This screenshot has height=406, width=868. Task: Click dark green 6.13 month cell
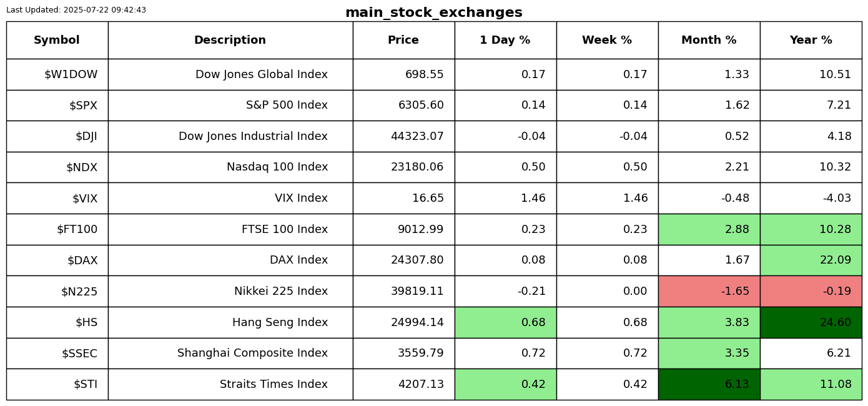pyautogui.click(x=709, y=385)
